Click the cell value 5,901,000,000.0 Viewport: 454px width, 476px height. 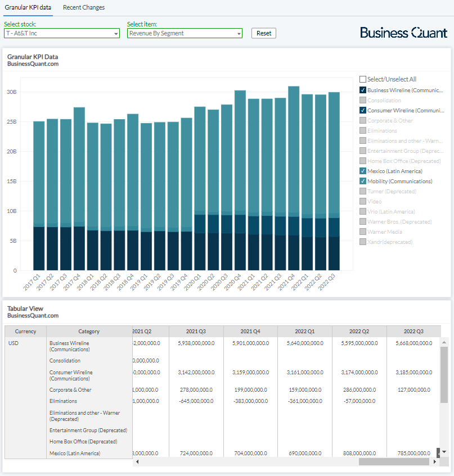(x=251, y=343)
